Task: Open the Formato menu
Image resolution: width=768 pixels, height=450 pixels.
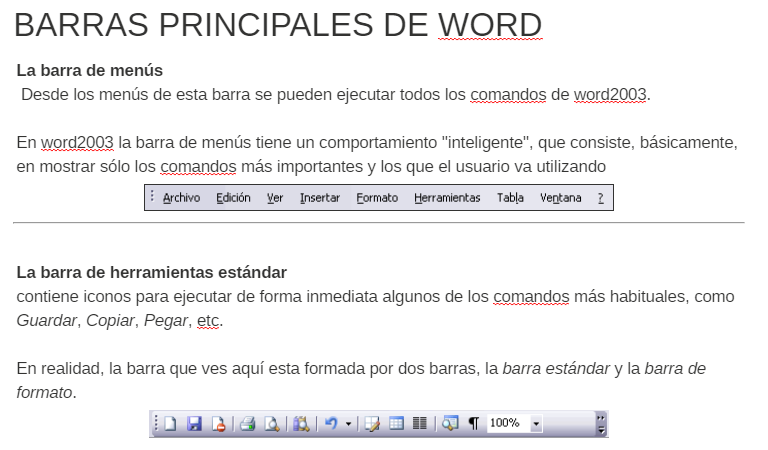Action: click(377, 198)
